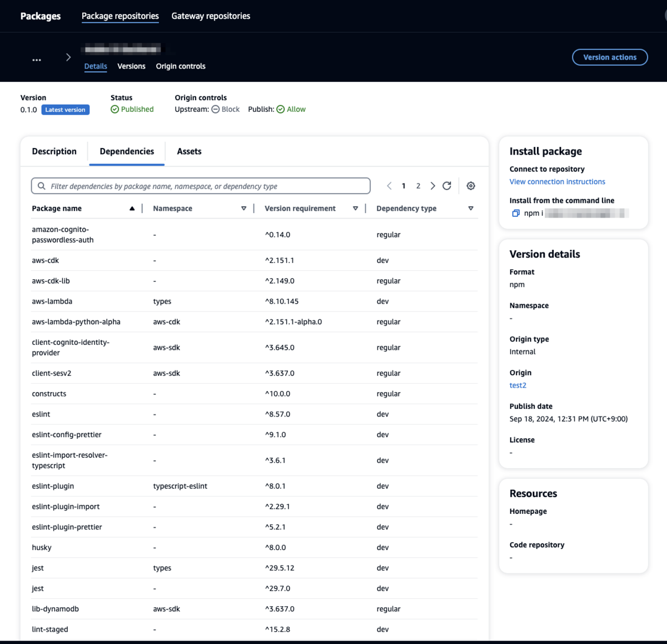This screenshot has height=644, width=667.
Task: Select constructs package name
Action: tap(49, 394)
